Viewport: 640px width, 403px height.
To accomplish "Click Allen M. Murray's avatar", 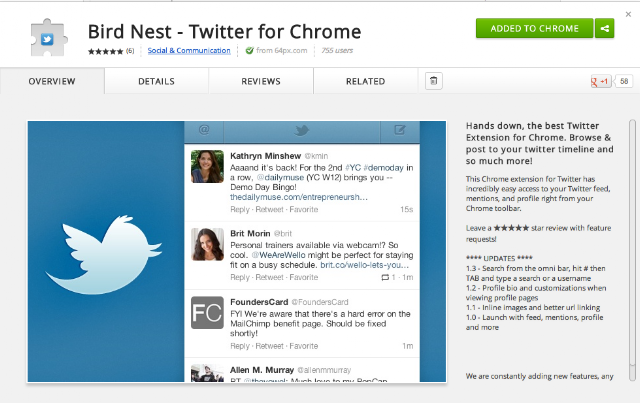I will tap(207, 373).
